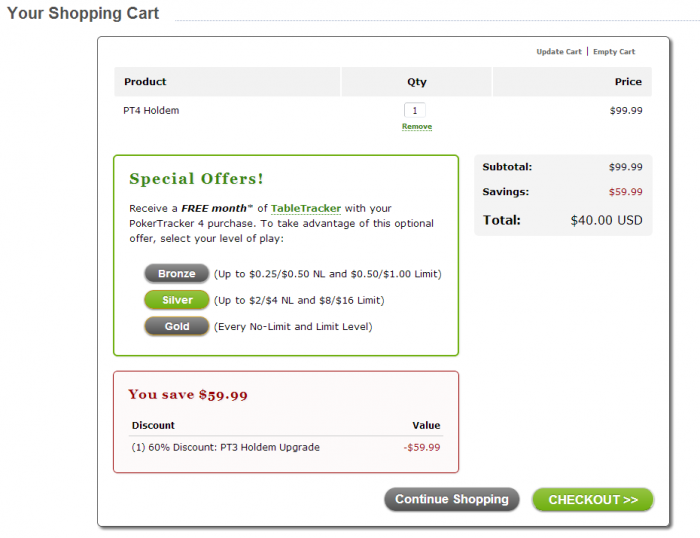Click the You save $59.99 heading

coord(188,395)
